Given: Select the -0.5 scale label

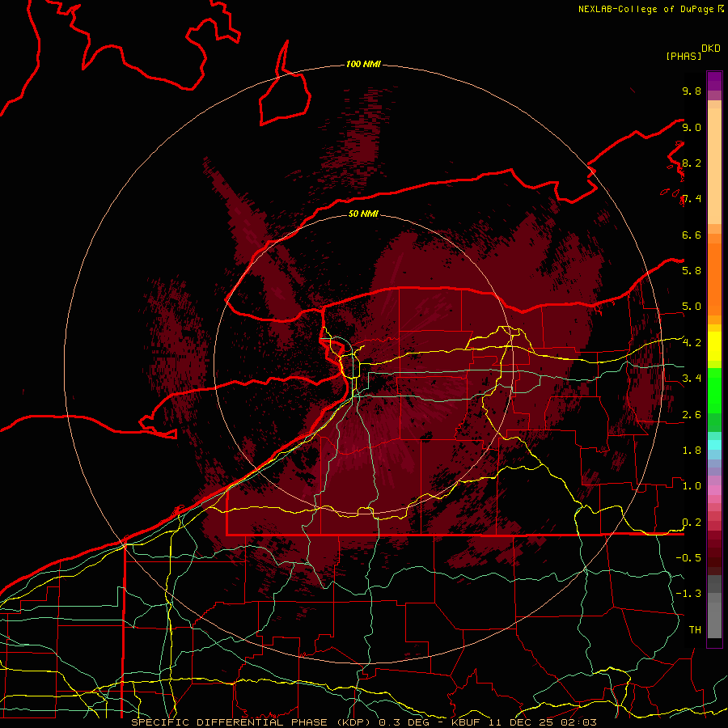Looking at the screenshot, I should click(688, 557).
